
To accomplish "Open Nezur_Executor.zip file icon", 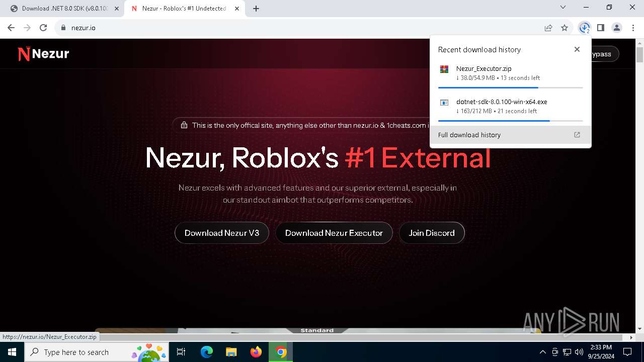I will pos(444,69).
